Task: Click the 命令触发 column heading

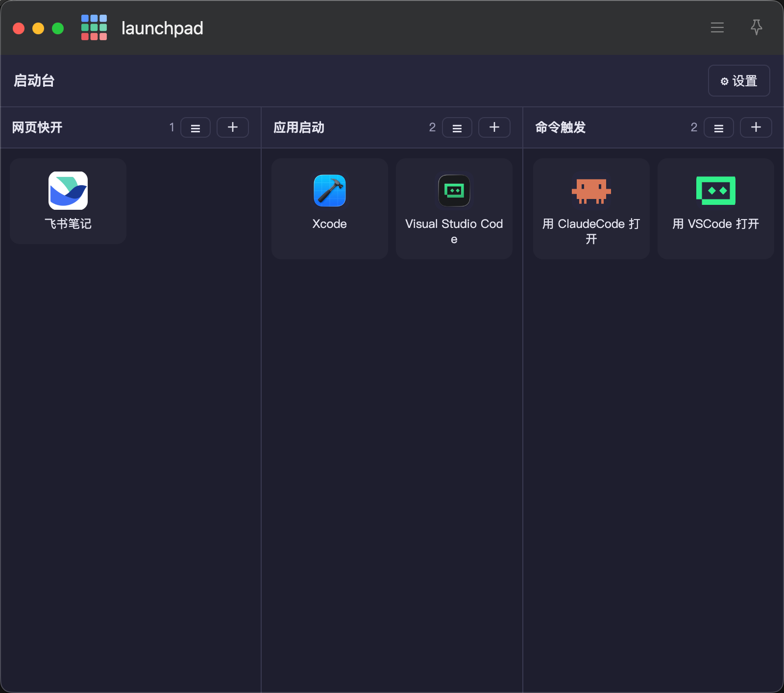Action: click(x=561, y=127)
